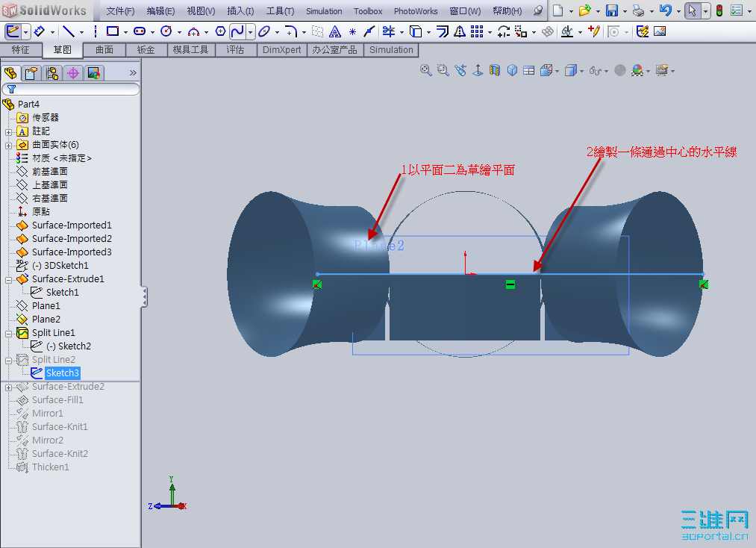This screenshot has height=548, width=756.
Task: Click the Previous View icon
Action: [x=460, y=70]
